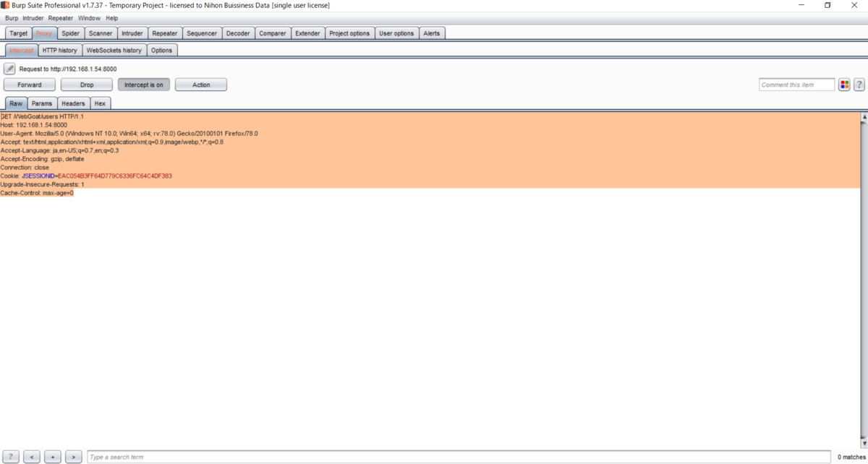Click the User-Agent header line
The width and height of the screenshot is (868, 464).
tap(129, 134)
